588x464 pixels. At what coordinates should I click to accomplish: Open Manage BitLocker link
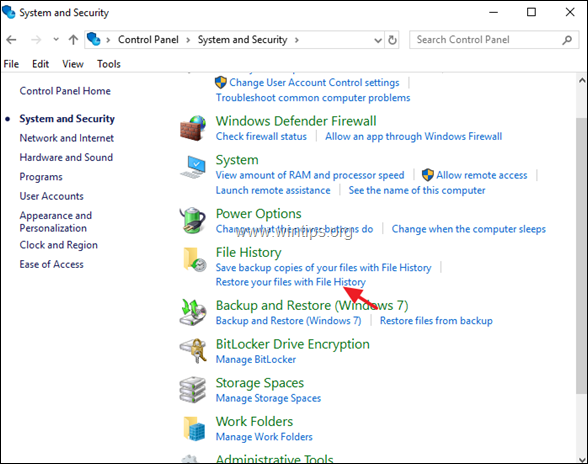tap(256, 359)
